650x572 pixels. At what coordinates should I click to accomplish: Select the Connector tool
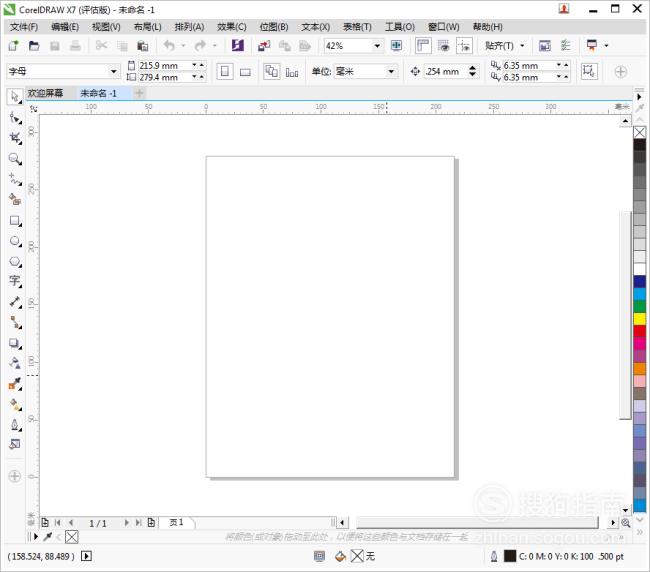[x=15, y=322]
